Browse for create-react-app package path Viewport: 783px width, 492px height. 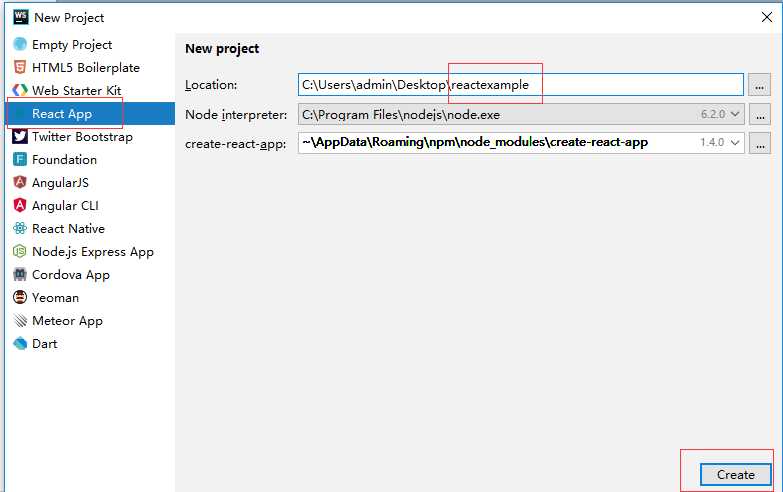coord(759,143)
